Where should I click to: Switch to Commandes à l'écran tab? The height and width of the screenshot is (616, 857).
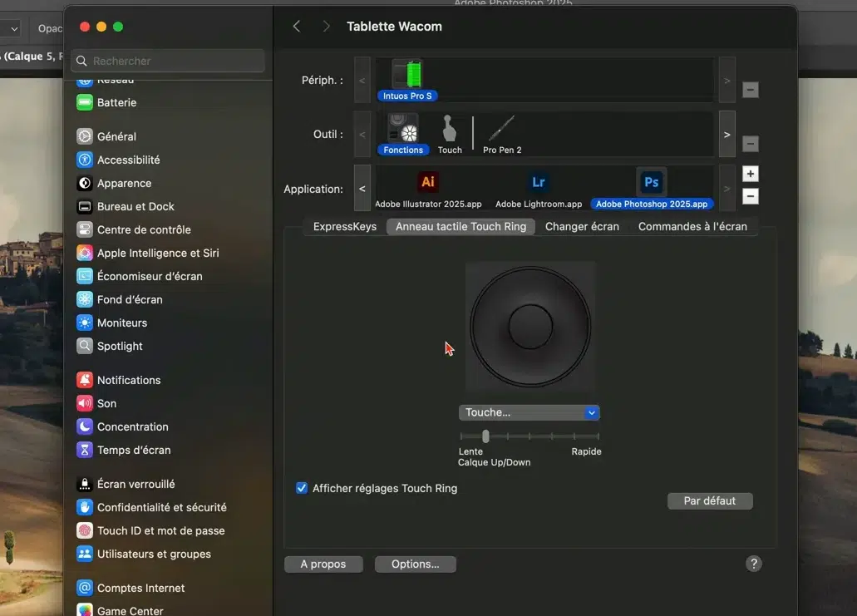tap(692, 226)
